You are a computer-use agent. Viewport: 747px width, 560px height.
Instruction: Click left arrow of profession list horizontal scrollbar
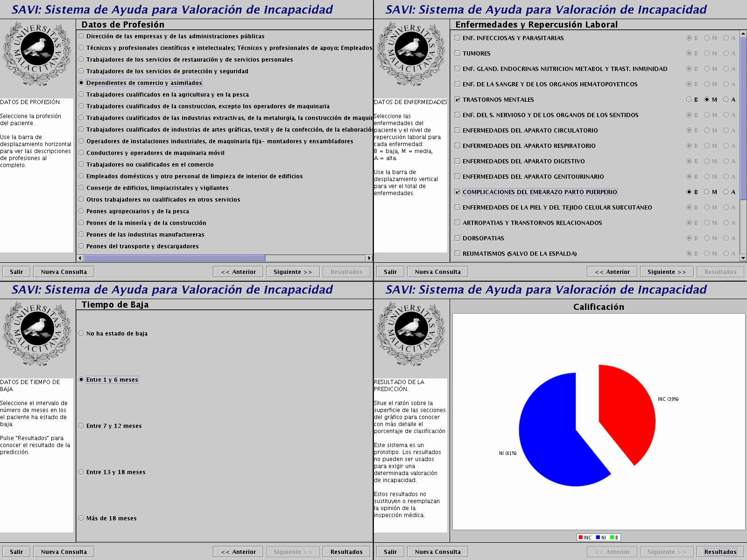[x=80, y=258]
